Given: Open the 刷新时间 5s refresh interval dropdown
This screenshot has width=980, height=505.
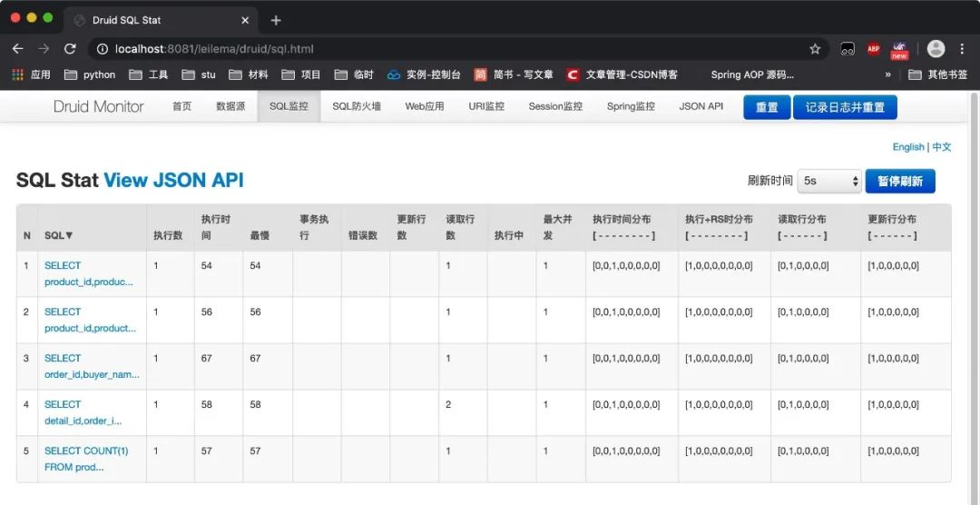Looking at the screenshot, I should (x=828, y=181).
